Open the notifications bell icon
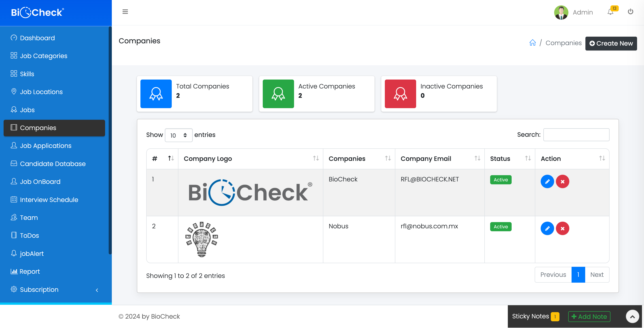 610,12
